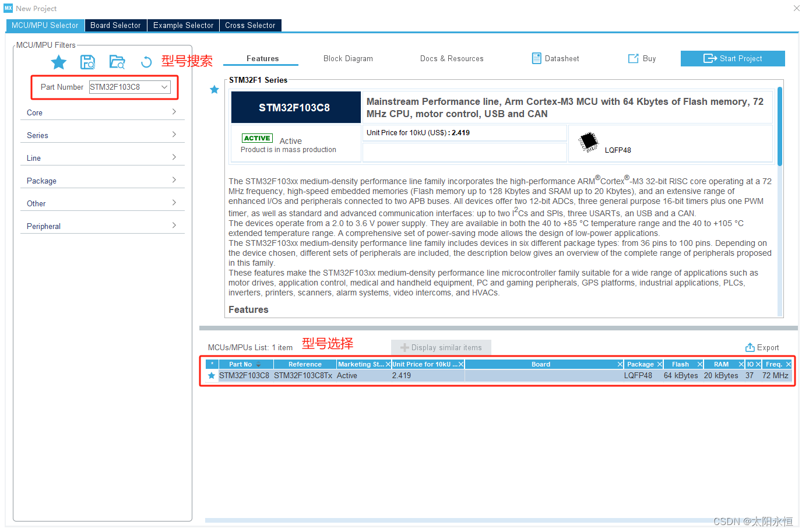802x532 pixels.
Task: Click the ACTIVE green status badge
Action: [257, 138]
